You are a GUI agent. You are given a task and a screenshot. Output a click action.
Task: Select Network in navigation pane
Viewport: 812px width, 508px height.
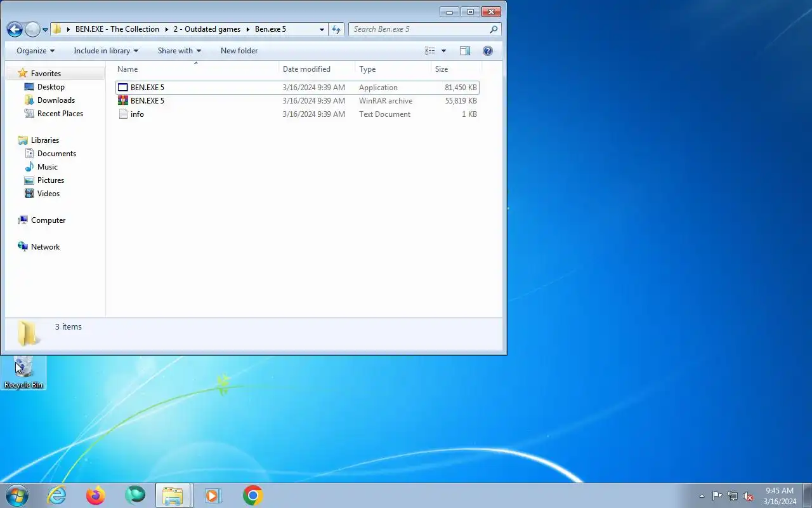coord(46,247)
